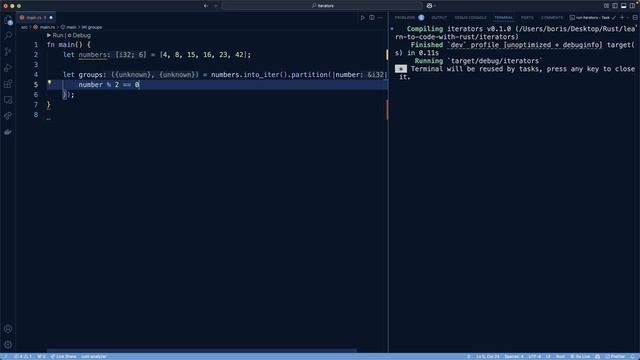Screen dimensions: 640x360
Task: Click the 'Finished' text in terminal
Action: (x=427, y=45)
